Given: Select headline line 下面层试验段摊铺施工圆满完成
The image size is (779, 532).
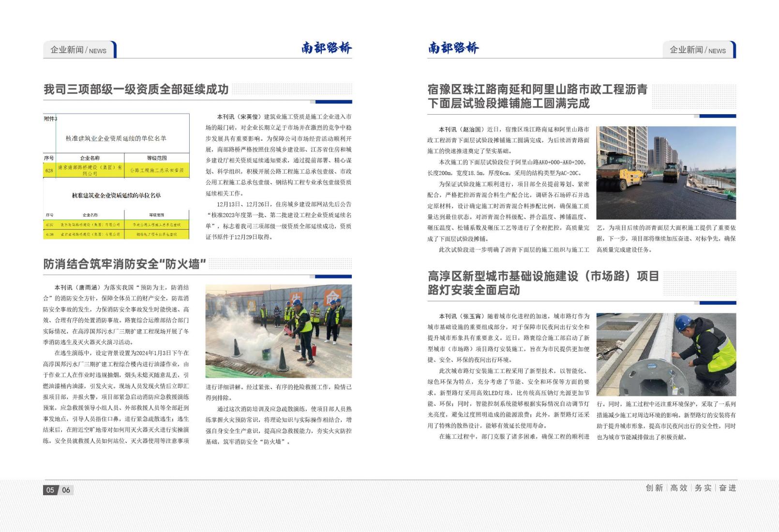Looking at the screenshot, I should [509, 103].
